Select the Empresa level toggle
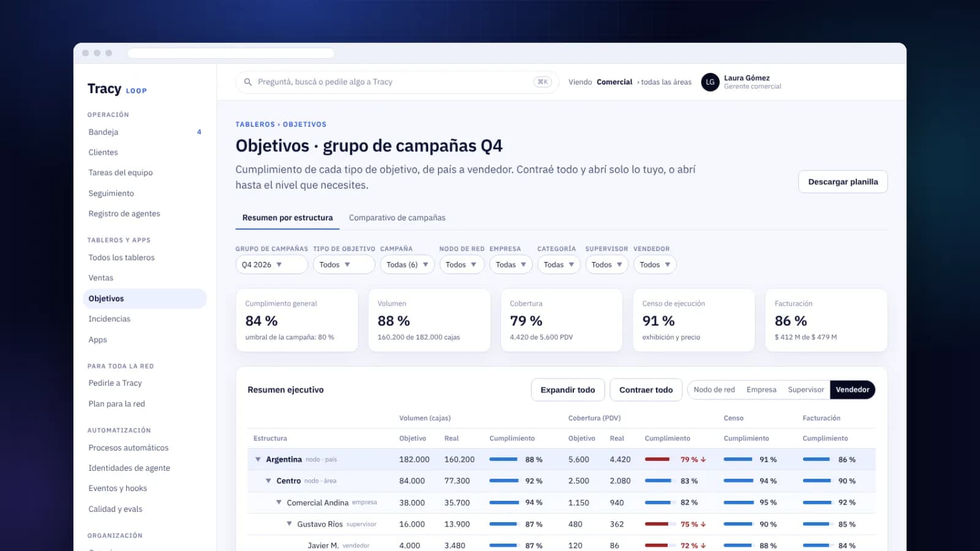The width and height of the screenshot is (980, 551). coord(761,390)
